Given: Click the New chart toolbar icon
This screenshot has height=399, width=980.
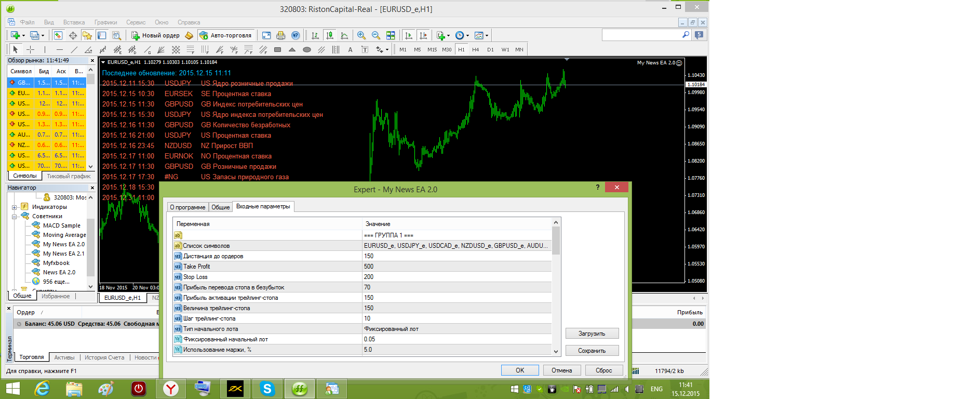Looking at the screenshot, I should point(15,35).
